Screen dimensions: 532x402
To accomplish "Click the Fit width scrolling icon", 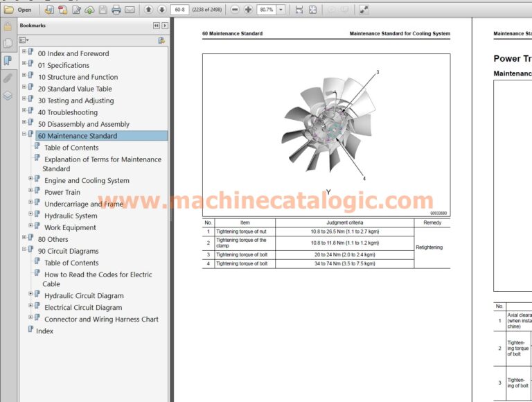I will (299, 10).
